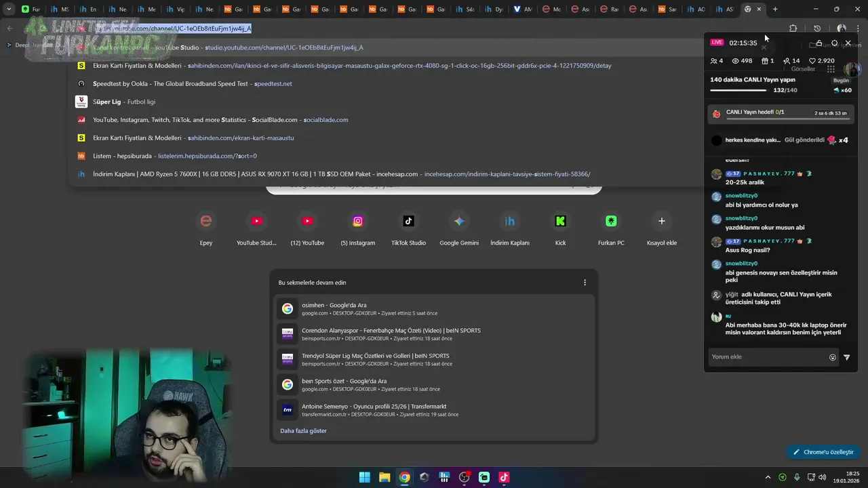Add a new shortcut with Kısayol ekle
This screenshot has height=488, width=868.
662,228
